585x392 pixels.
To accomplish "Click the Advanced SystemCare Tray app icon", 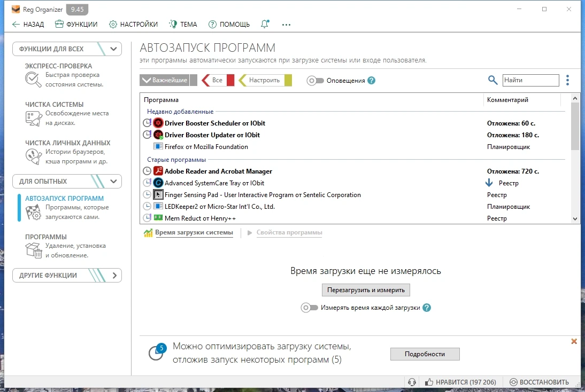I will (158, 183).
